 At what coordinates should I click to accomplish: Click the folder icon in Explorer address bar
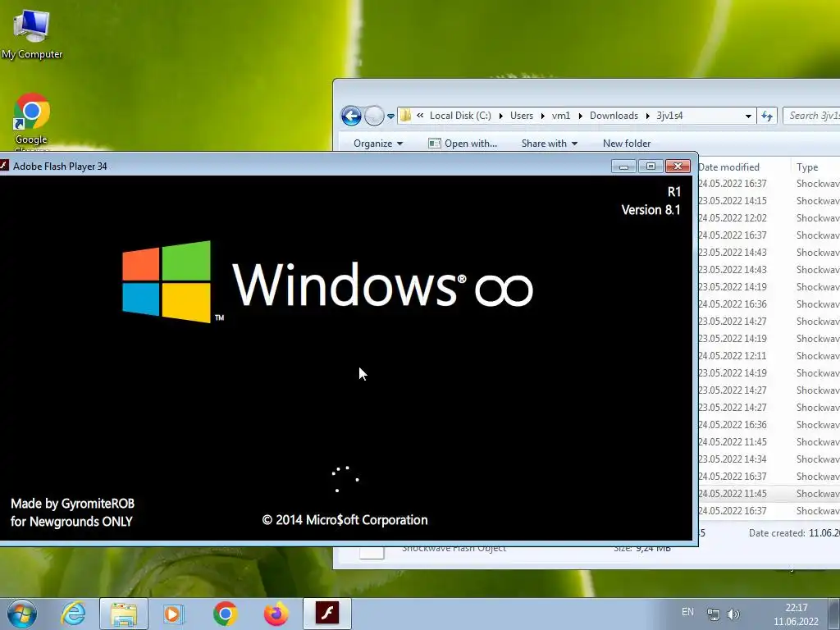point(406,115)
